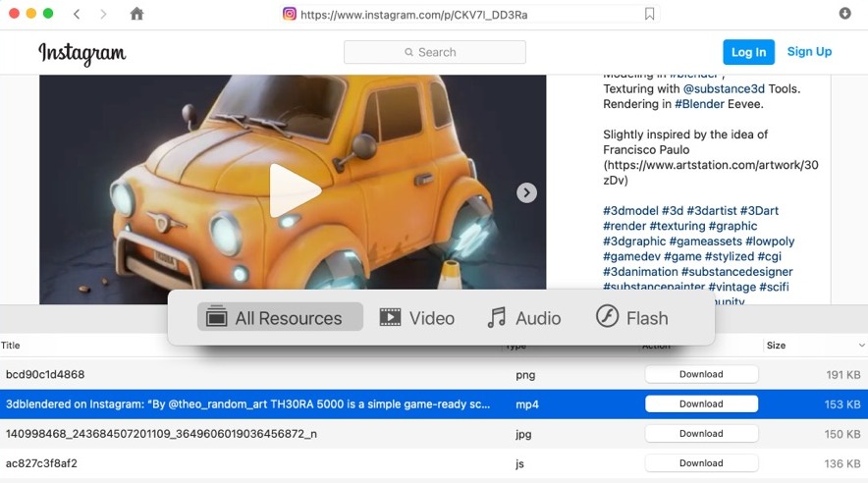Switch to the Flash filter tab
The height and width of the screenshot is (483, 868).
[632, 317]
